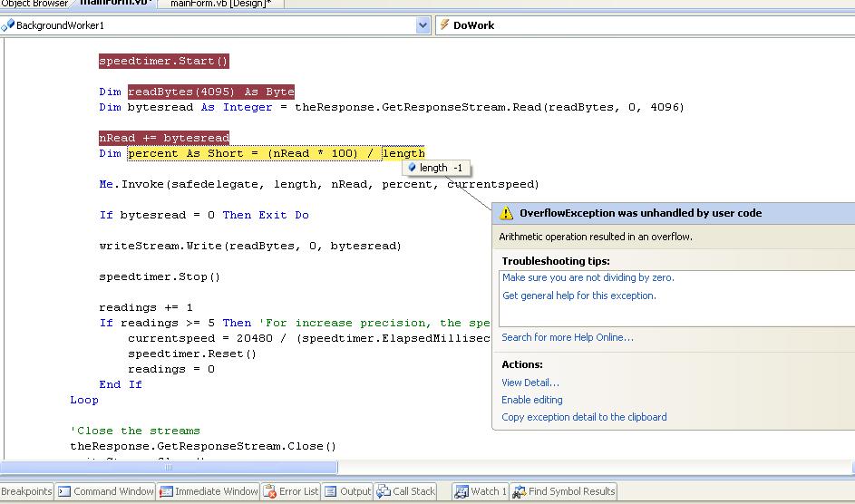The image size is (855, 504).
Task: Switch to the Output tab
Action: click(x=347, y=491)
